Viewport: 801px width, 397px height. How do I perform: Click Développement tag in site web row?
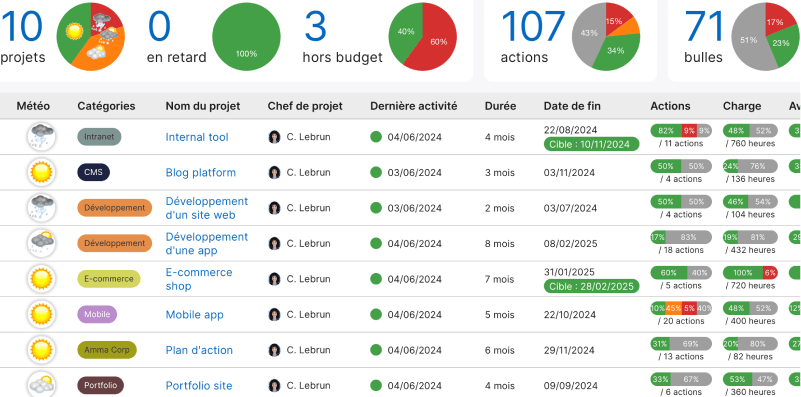coord(114,208)
